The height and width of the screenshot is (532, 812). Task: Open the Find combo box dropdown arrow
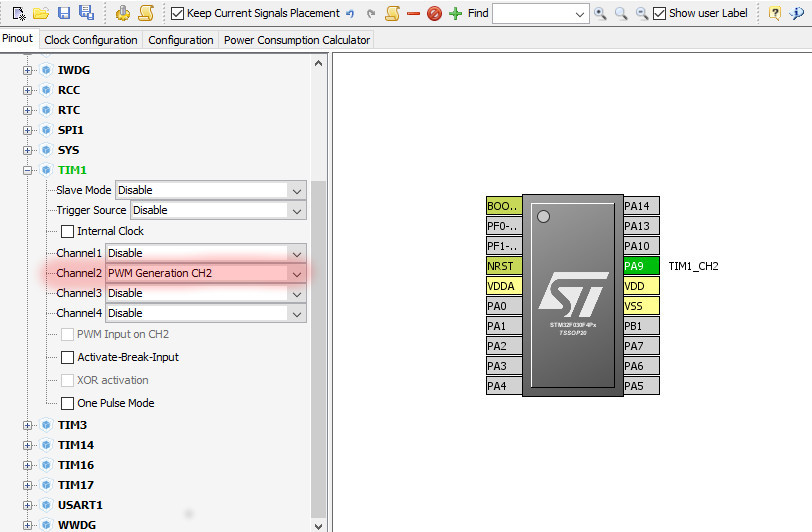pyautogui.click(x=580, y=14)
